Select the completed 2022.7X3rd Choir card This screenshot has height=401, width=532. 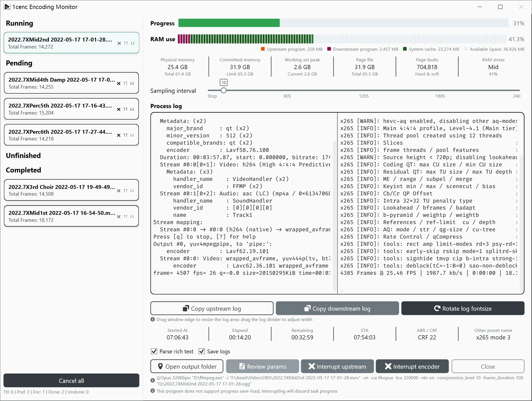click(71, 190)
